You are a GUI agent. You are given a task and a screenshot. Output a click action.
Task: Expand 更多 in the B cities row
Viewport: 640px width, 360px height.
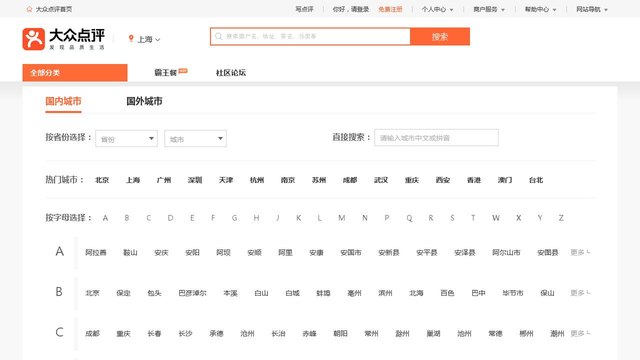click(x=580, y=293)
